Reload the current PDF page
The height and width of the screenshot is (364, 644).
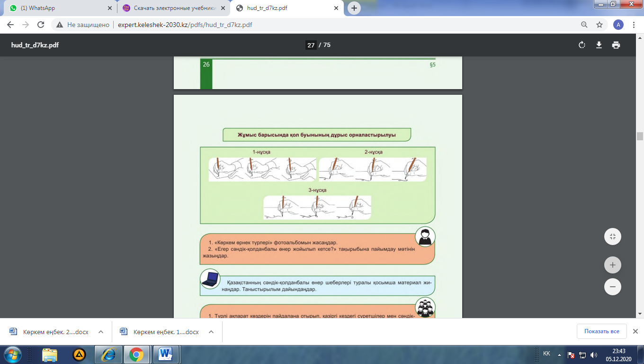pyautogui.click(x=41, y=25)
